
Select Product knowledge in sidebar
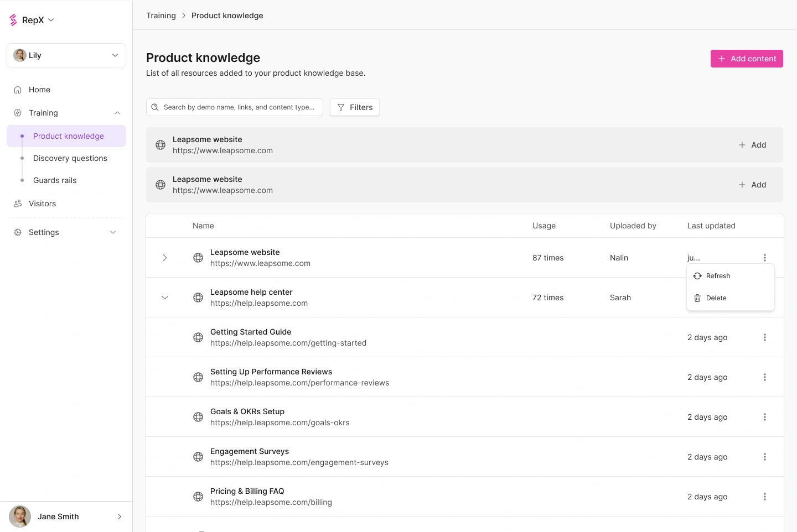pos(66,136)
